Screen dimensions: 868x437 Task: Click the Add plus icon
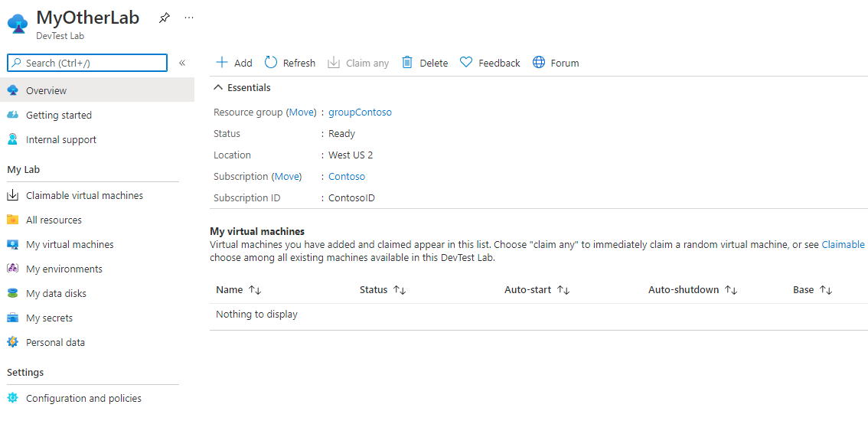click(221, 63)
